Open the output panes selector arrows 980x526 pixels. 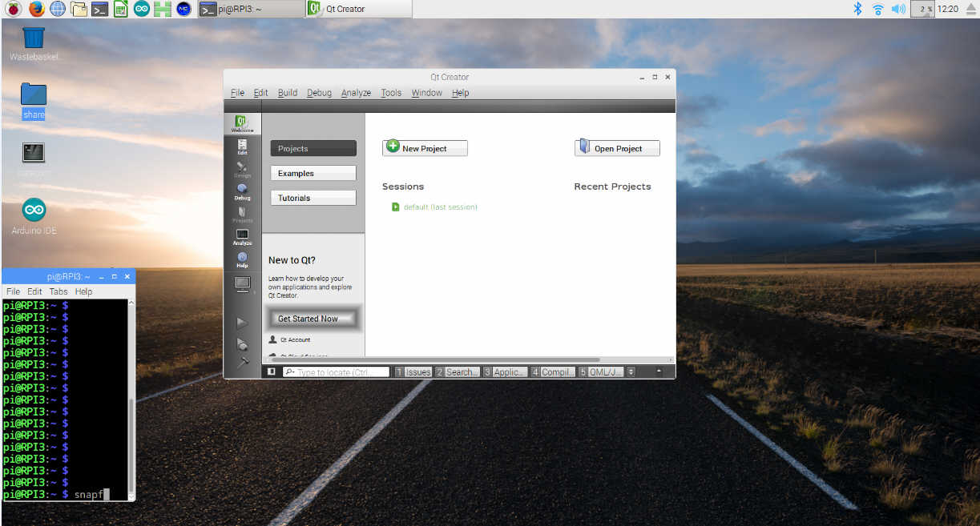click(x=631, y=371)
